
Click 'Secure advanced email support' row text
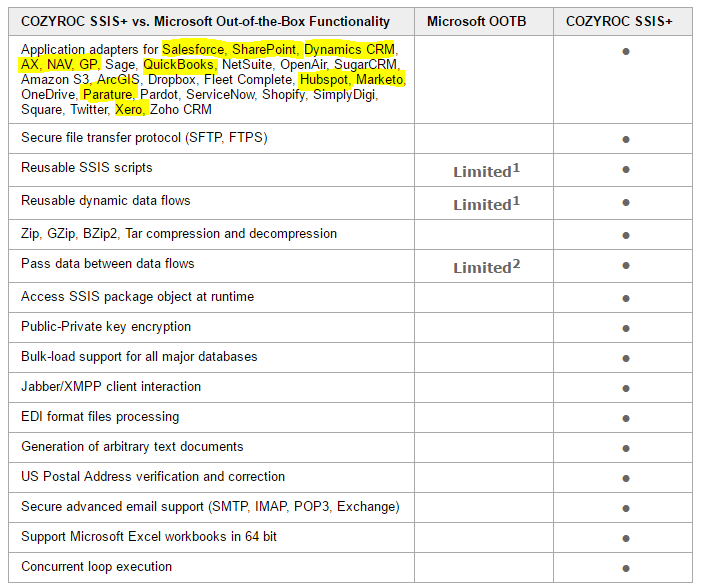pos(210,507)
